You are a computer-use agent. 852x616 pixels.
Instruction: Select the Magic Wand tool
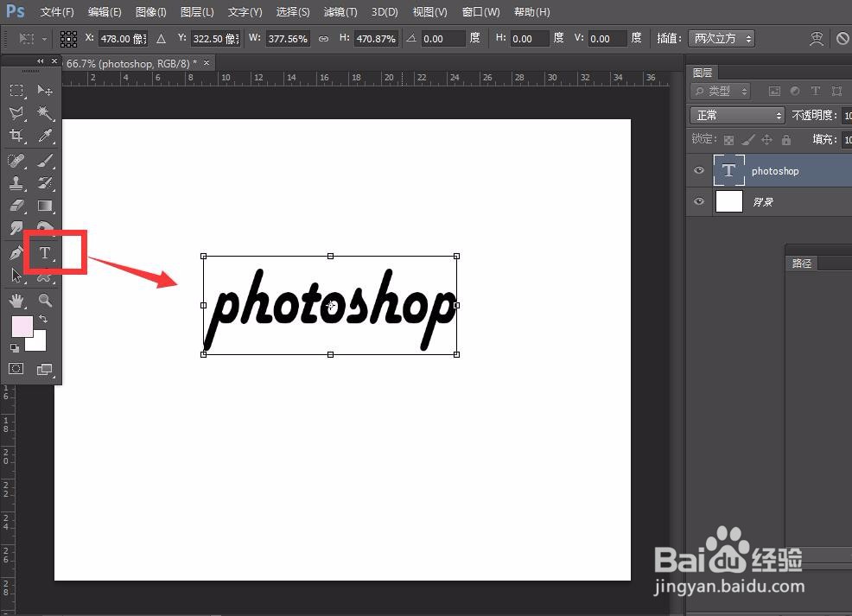coord(45,113)
